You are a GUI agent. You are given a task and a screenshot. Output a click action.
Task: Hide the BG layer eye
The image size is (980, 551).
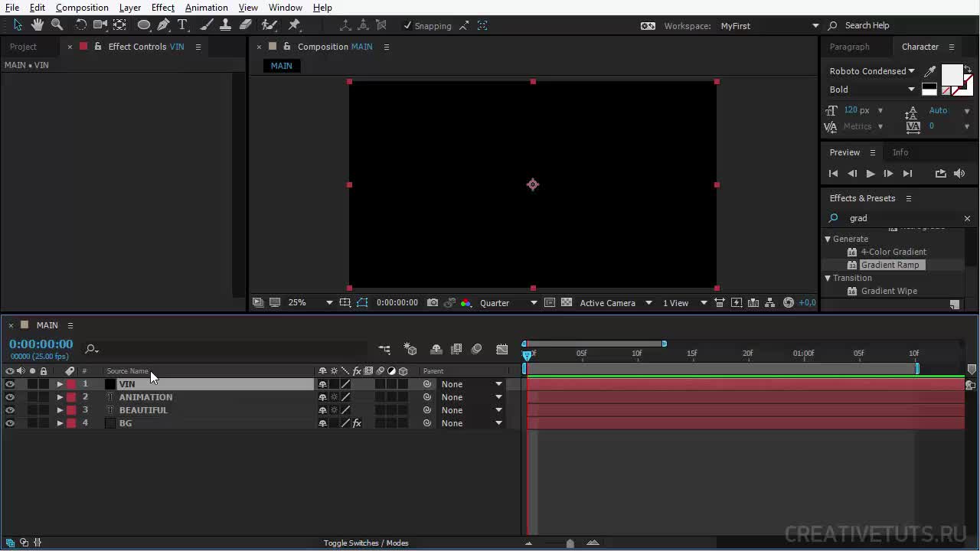tap(10, 423)
